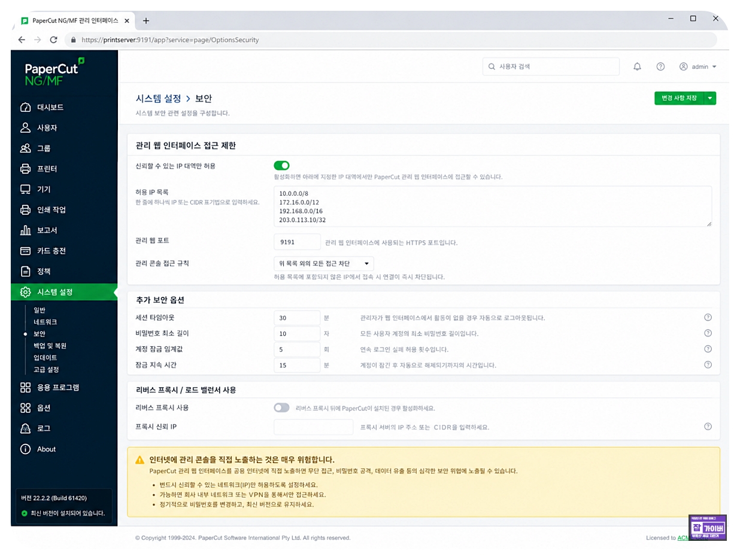Click the 기기 device icon

(x=25, y=190)
